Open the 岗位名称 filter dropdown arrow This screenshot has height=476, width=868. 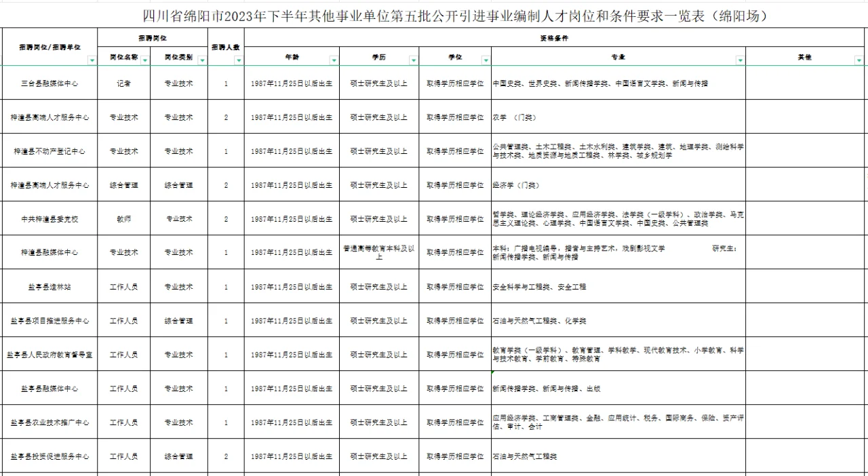pyautogui.click(x=146, y=60)
